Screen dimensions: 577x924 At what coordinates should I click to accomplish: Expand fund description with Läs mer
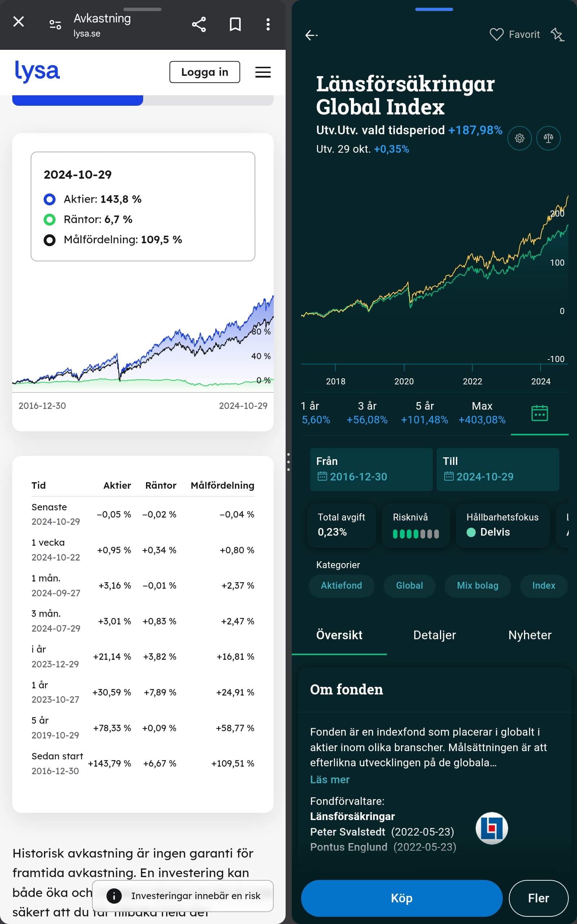pyautogui.click(x=330, y=779)
